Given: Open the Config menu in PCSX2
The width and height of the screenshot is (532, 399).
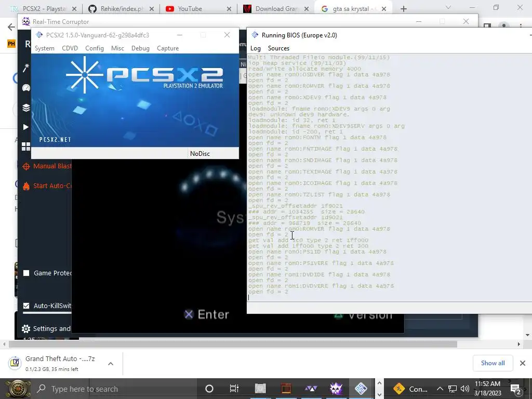Looking at the screenshot, I should [x=95, y=48].
